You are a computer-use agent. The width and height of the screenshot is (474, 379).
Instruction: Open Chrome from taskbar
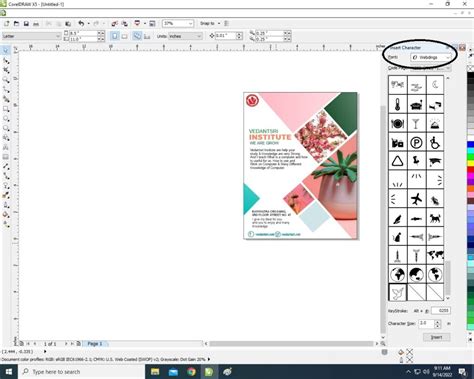pos(191,372)
